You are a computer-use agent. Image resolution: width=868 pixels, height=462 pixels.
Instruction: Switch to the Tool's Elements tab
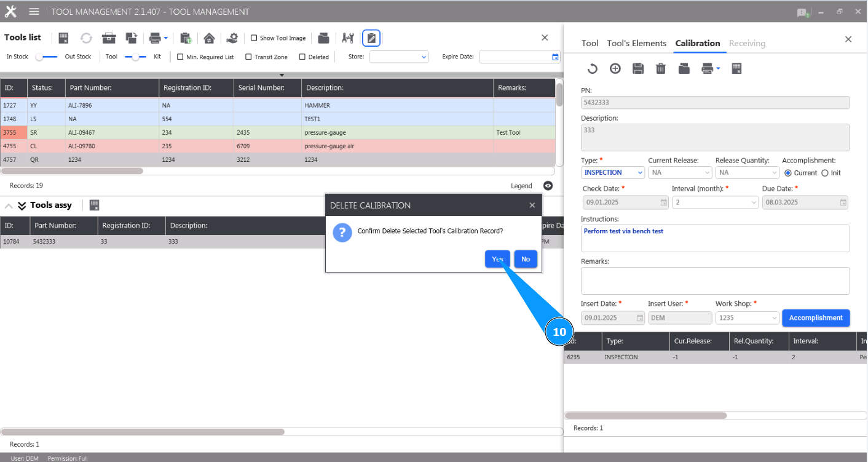[636, 43]
